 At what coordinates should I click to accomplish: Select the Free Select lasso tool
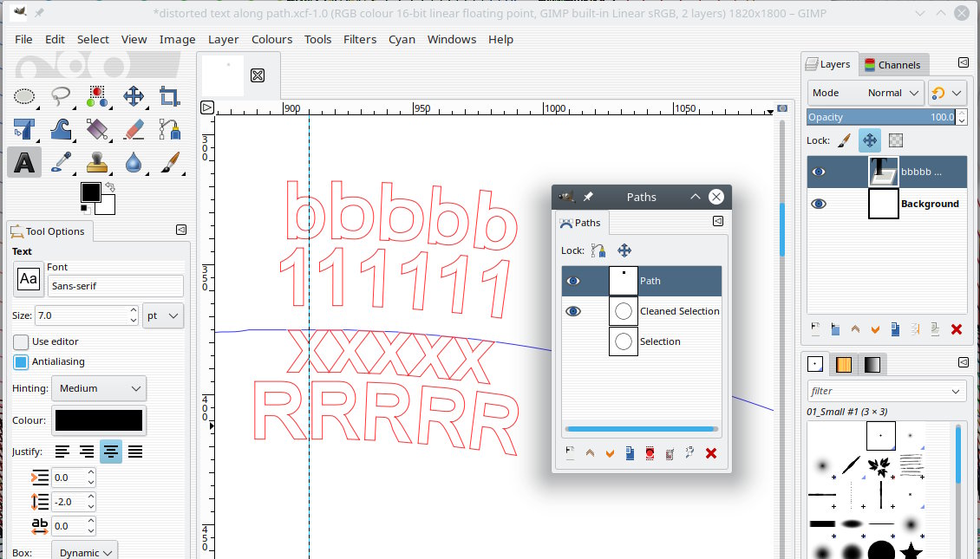coord(61,97)
